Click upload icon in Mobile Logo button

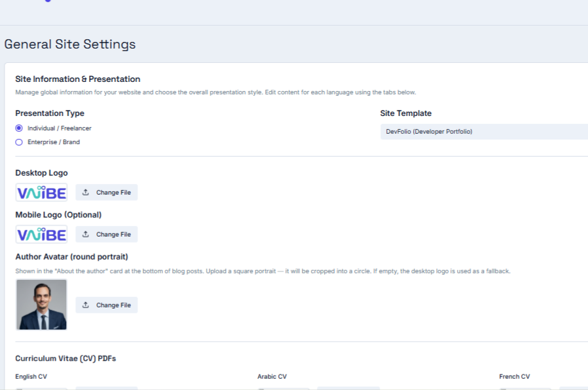pyautogui.click(x=86, y=235)
